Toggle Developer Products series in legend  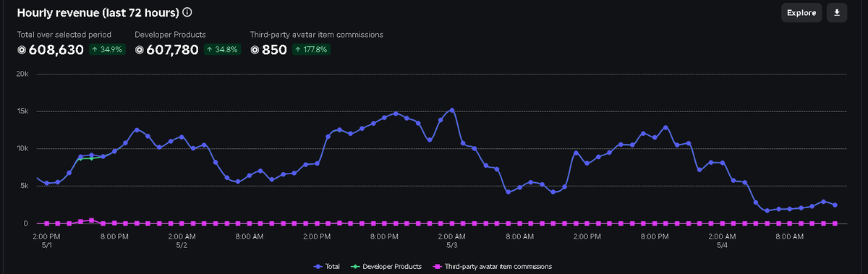(386, 267)
